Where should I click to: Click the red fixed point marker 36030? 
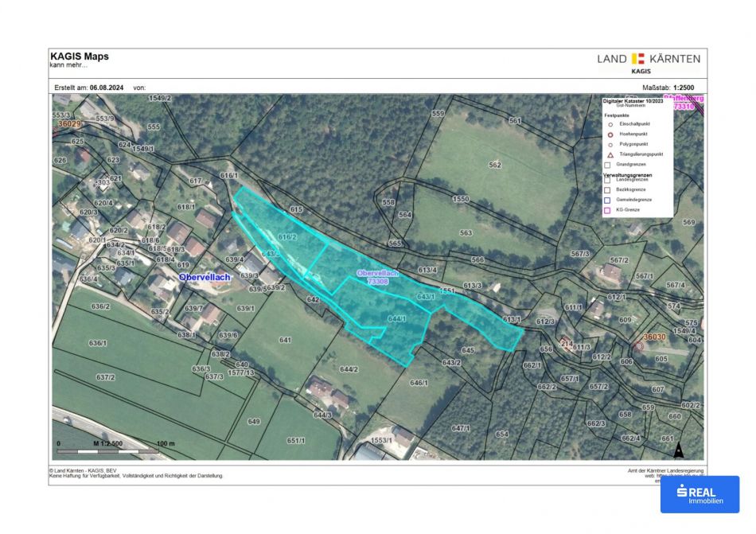(x=639, y=346)
